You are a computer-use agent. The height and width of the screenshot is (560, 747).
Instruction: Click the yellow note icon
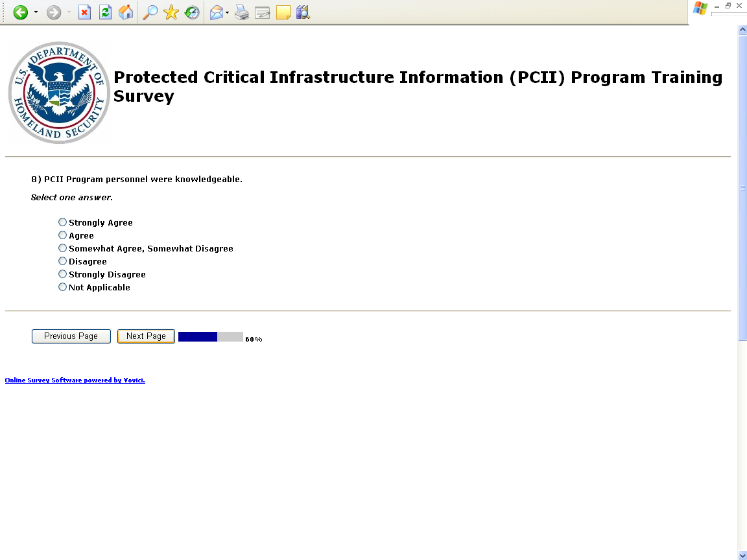click(283, 12)
